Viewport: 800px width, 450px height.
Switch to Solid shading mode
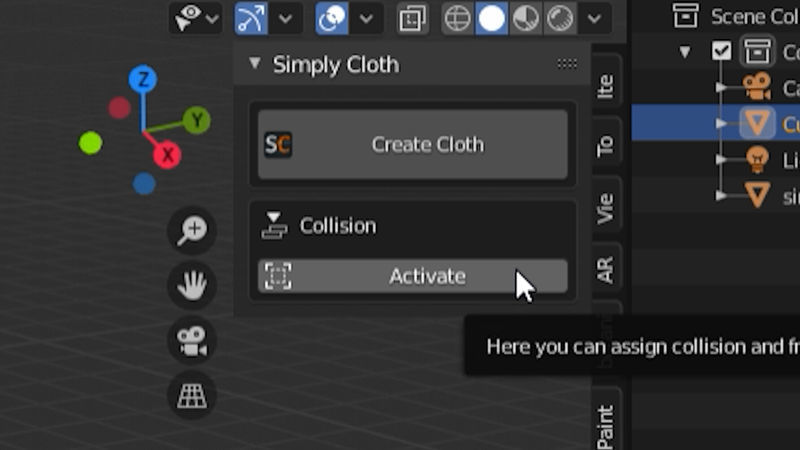(x=491, y=19)
